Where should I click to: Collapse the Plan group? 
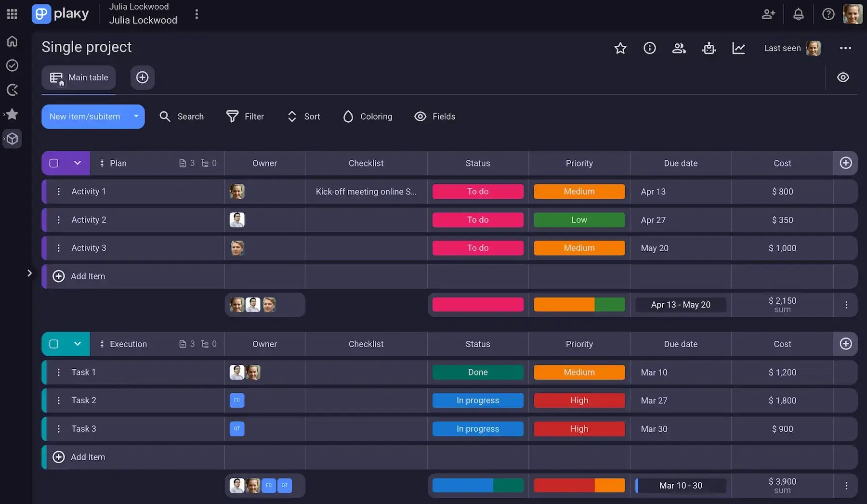[78, 163]
